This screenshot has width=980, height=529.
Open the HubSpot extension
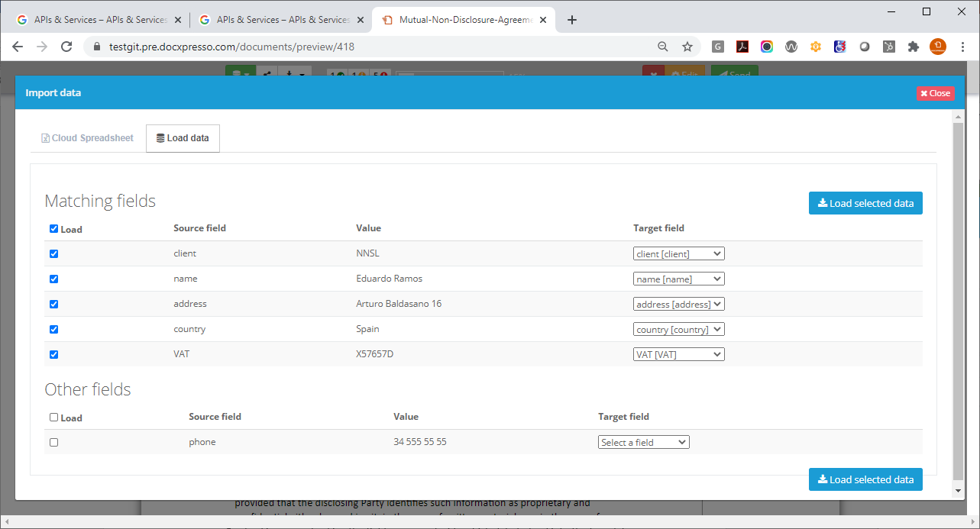(x=889, y=47)
